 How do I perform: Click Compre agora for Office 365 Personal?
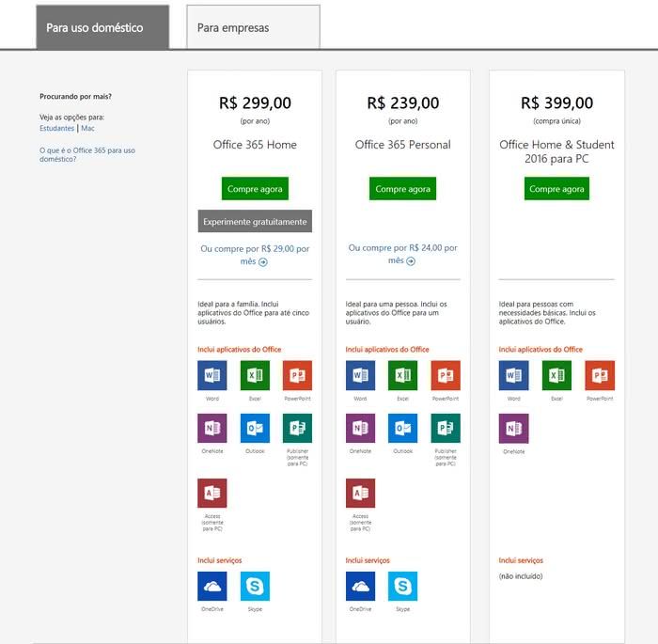402,188
